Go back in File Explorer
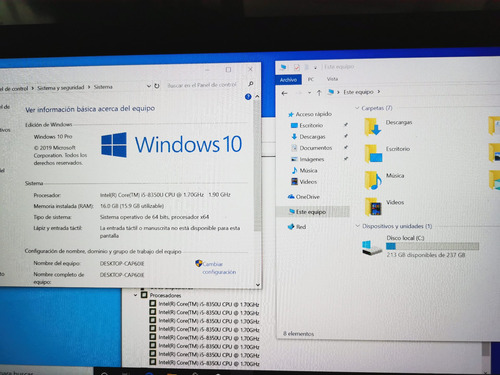 pos(284,93)
